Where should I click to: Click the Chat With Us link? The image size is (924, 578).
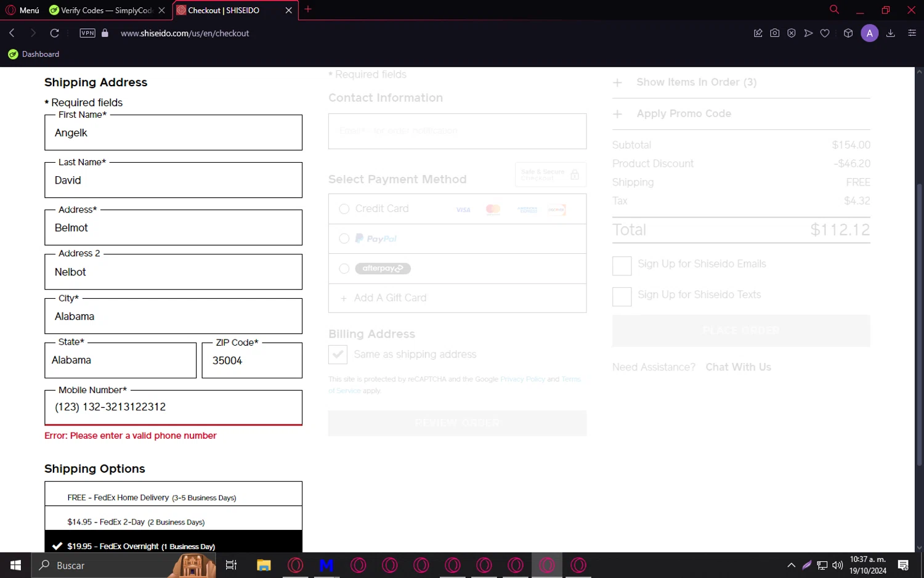pos(738,367)
